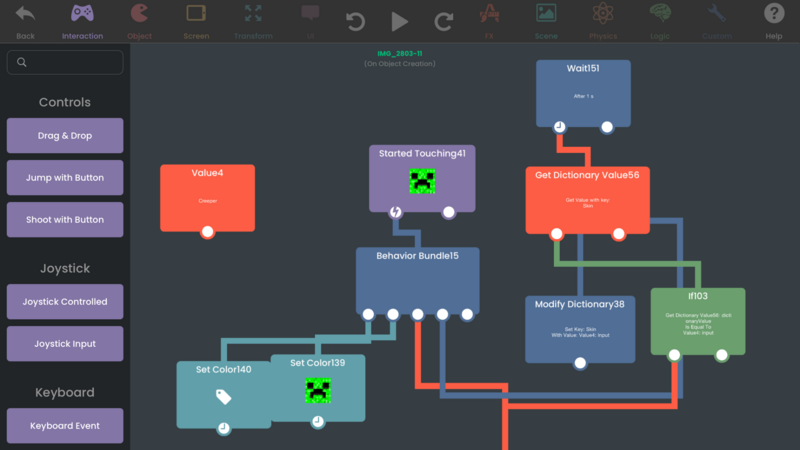Open the Help menu
Image resolution: width=800 pixels, height=450 pixels.
[x=774, y=21]
